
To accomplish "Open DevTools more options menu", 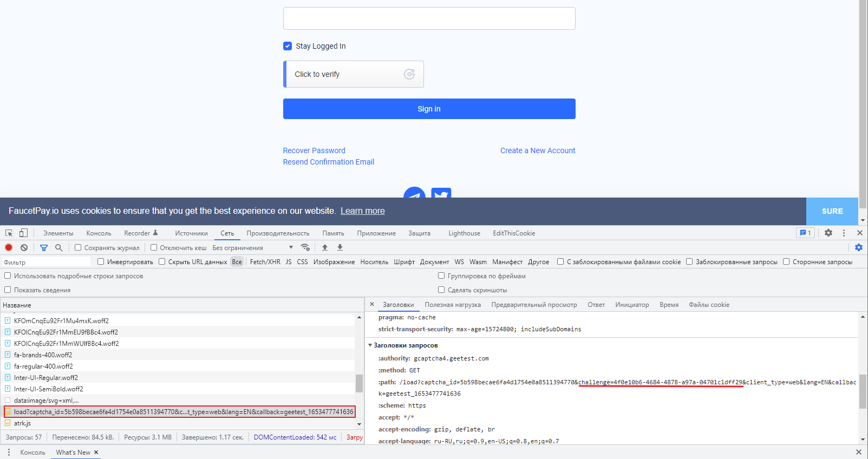I will [844, 233].
